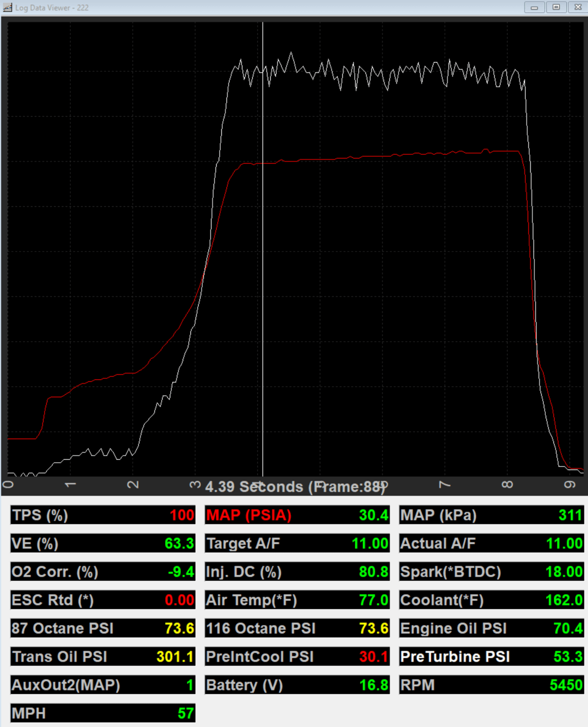Viewport: 588px width, 727px height.
Task: Pick the Coolant(*F) channel
Action: click(x=492, y=600)
